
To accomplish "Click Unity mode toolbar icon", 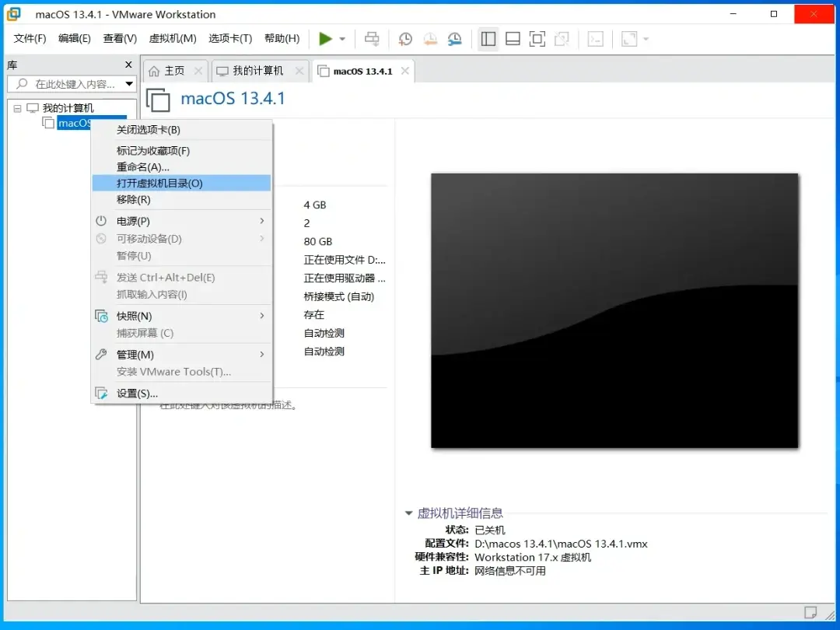I will click(562, 39).
